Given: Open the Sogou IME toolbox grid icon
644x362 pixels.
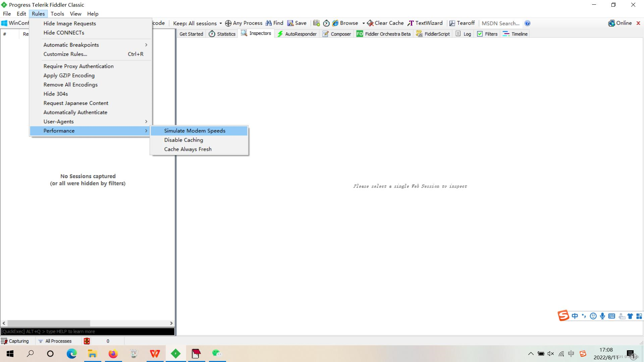Looking at the screenshot, I should click(639, 316).
